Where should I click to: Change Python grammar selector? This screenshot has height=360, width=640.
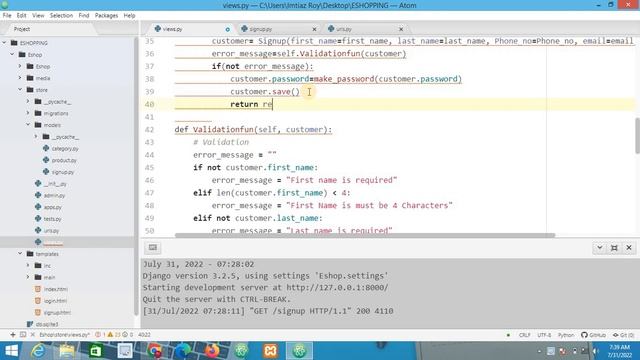[566, 335]
